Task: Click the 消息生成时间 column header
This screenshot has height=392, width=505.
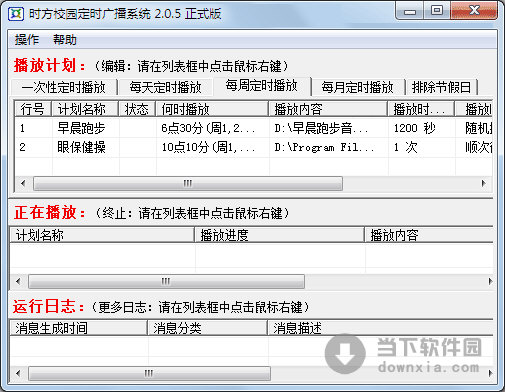Action: [78, 328]
